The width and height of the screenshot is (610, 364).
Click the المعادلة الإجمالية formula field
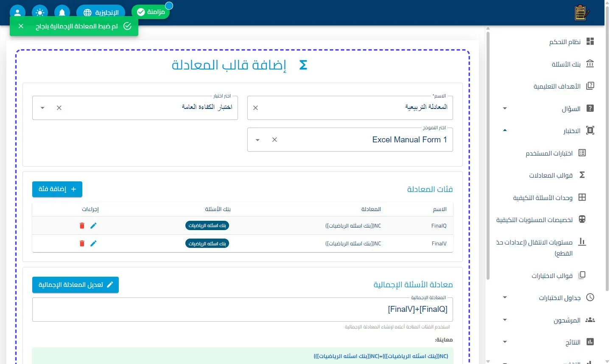click(243, 309)
